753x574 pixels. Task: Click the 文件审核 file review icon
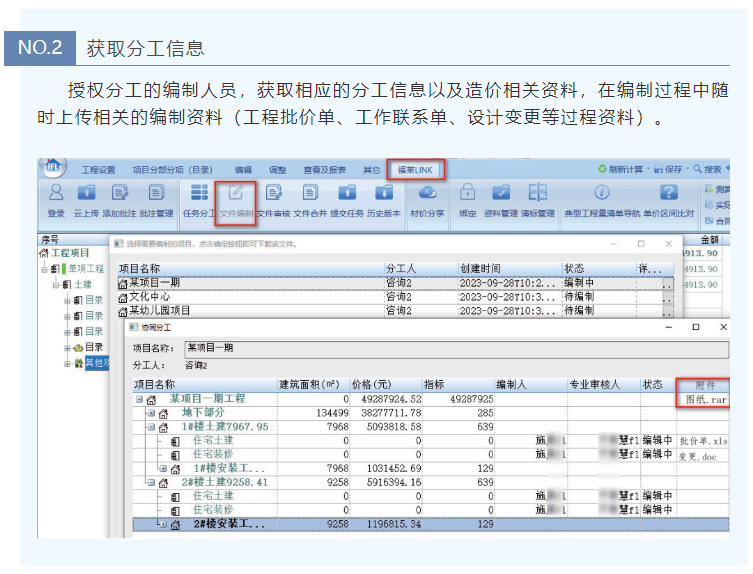tap(273, 193)
